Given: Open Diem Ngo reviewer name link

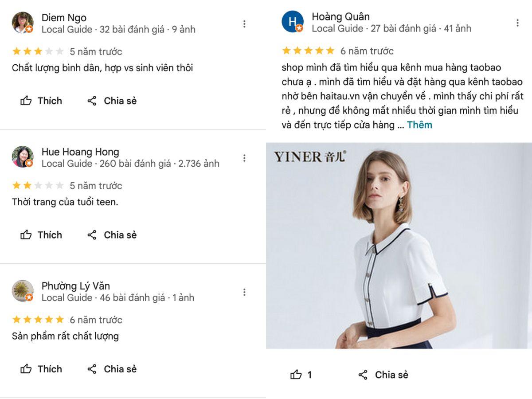Looking at the screenshot, I should (64, 18).
